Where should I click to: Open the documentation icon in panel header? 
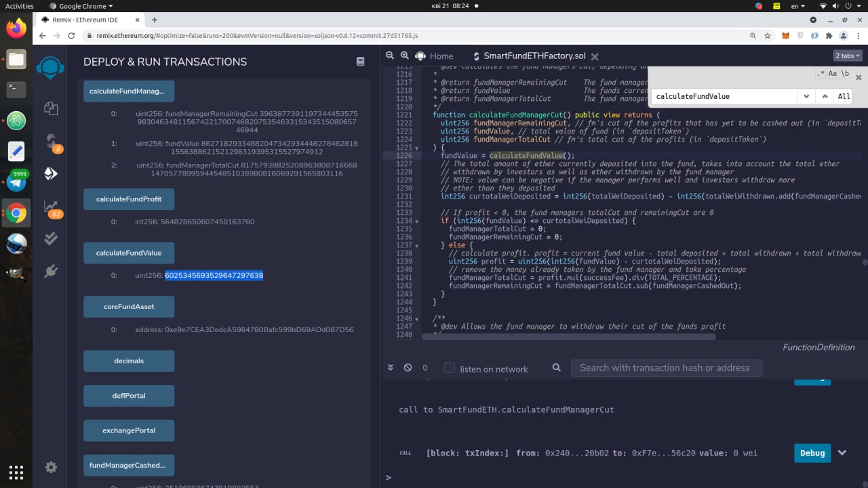coord(360,62)
